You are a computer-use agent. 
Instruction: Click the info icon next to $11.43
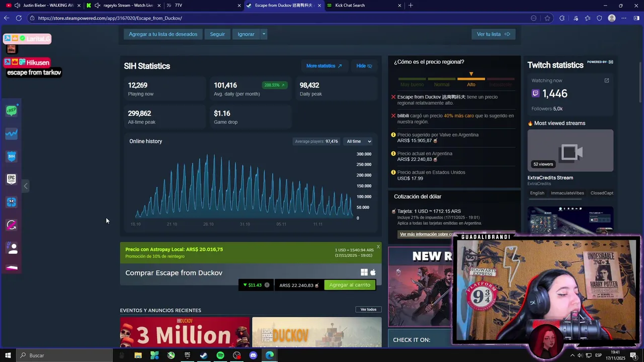click(x=267, y=285)
